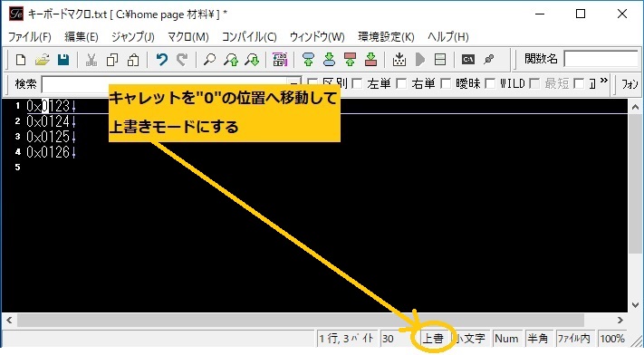Click the 半角 status bar indicator
Image resolution: width=644 pixels, height=355 pixels.
tap(538, 339)
